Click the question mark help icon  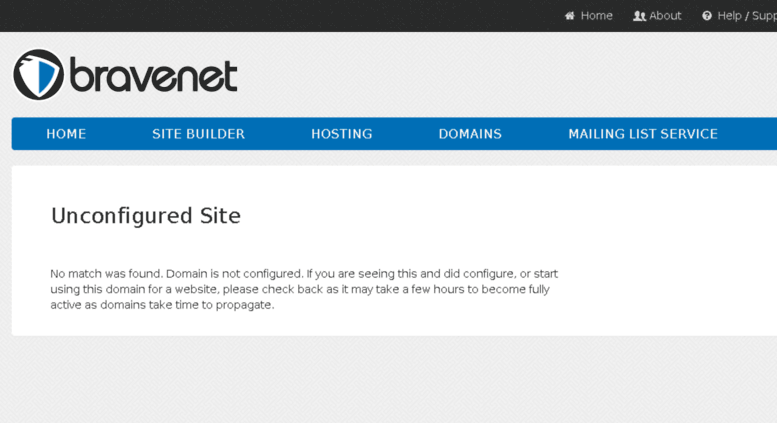click(x=707, y=16)
